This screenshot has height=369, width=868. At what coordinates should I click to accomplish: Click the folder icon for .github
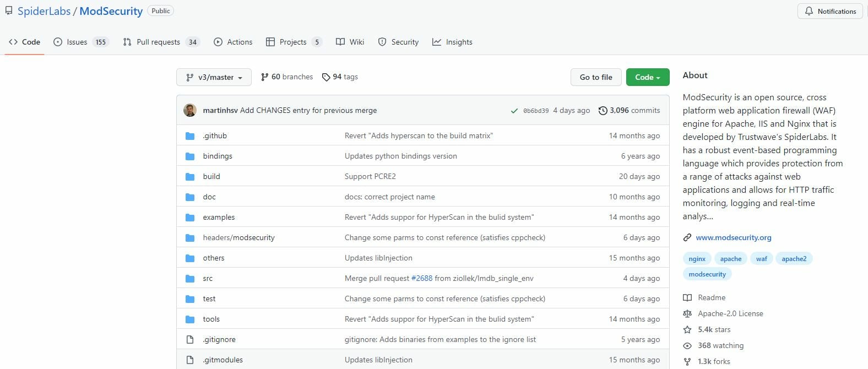(190, 136)
